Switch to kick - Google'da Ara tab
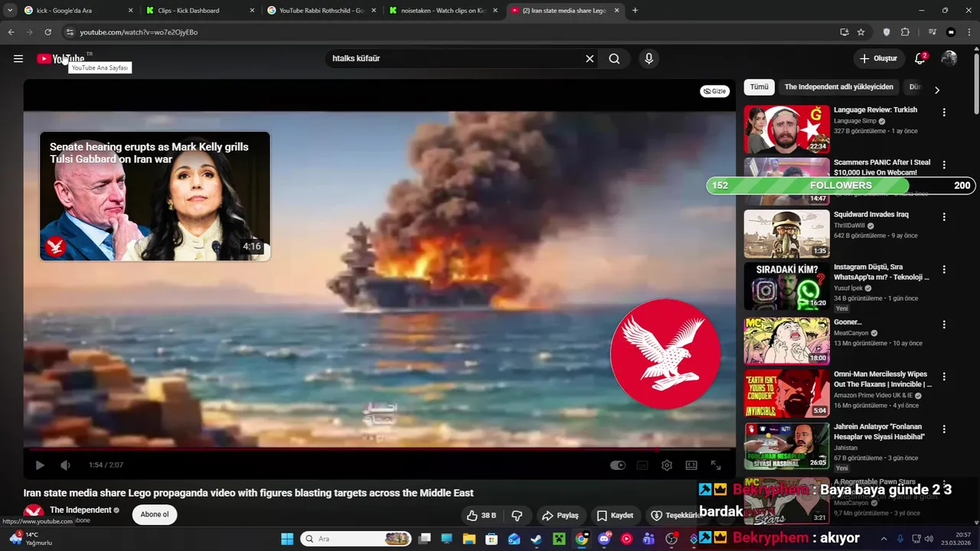Image resolution: width=980 pixels, height=551 pixels. 77,11
